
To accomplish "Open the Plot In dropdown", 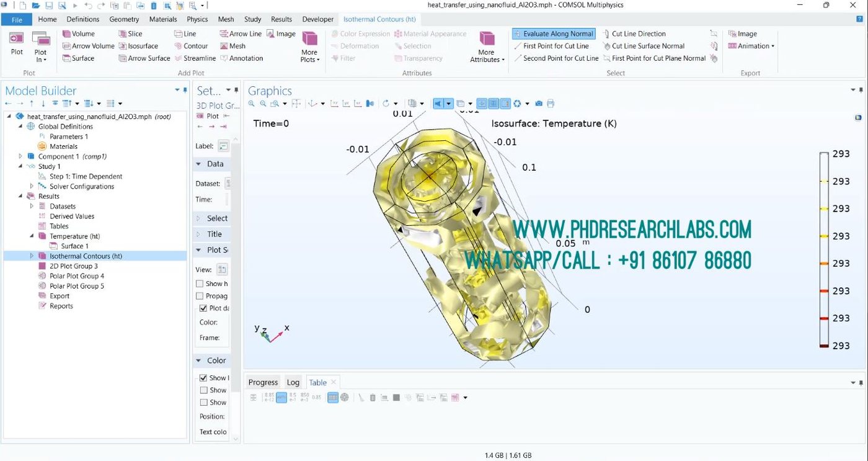I will [x=40, y=47].
